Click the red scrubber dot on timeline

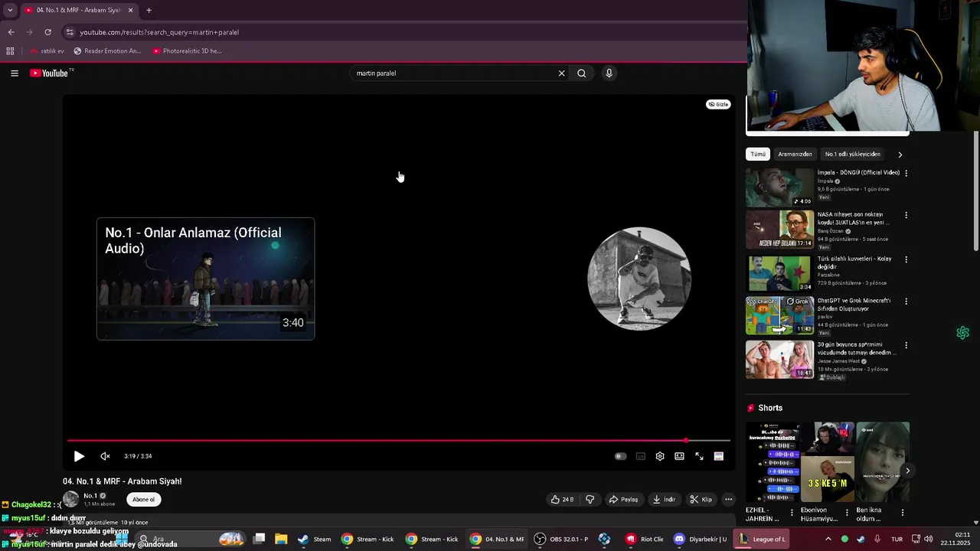click(x=686, y=441)
